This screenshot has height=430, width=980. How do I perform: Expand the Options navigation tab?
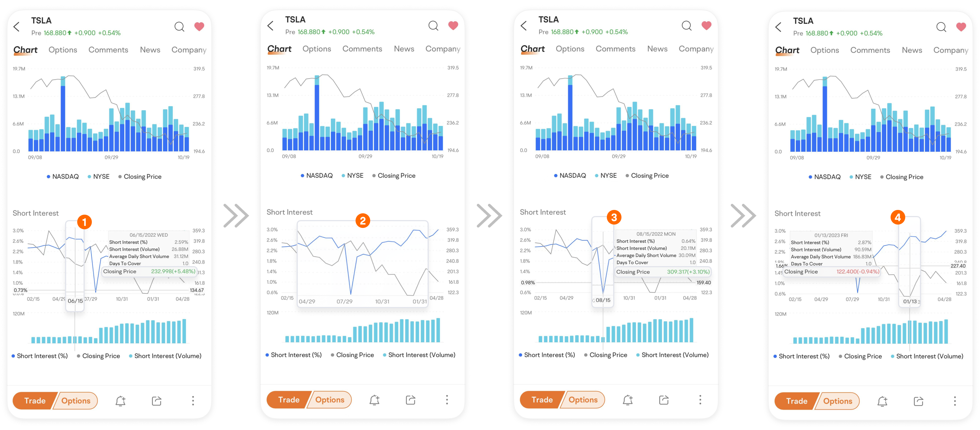click(x=63, y=49)
